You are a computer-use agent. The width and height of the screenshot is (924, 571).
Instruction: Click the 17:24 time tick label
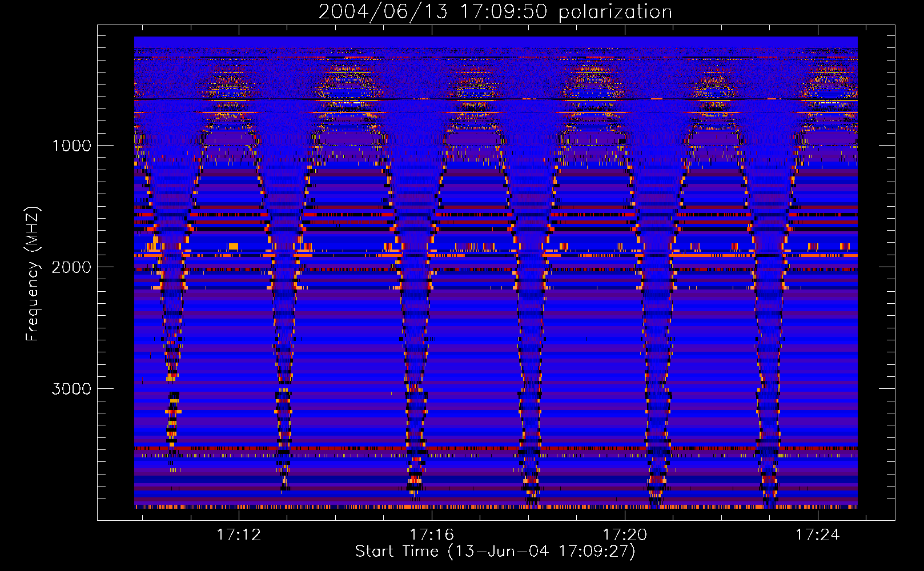(818, 534)
